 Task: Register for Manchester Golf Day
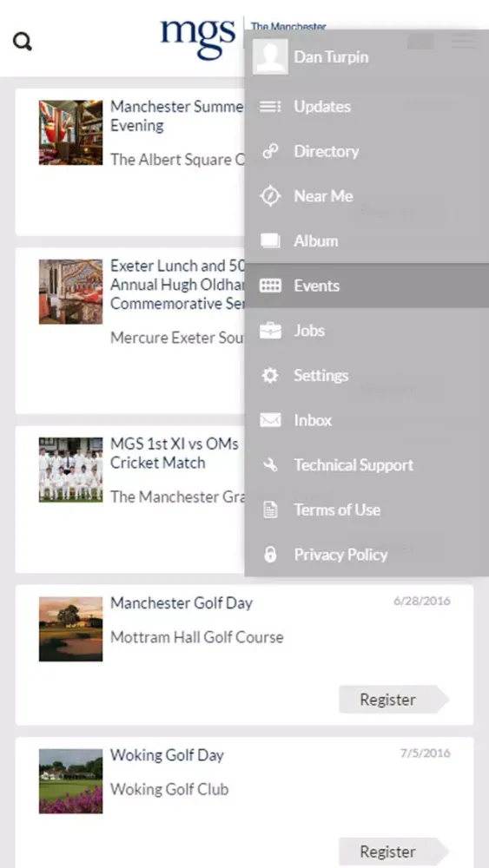point(393,699)
